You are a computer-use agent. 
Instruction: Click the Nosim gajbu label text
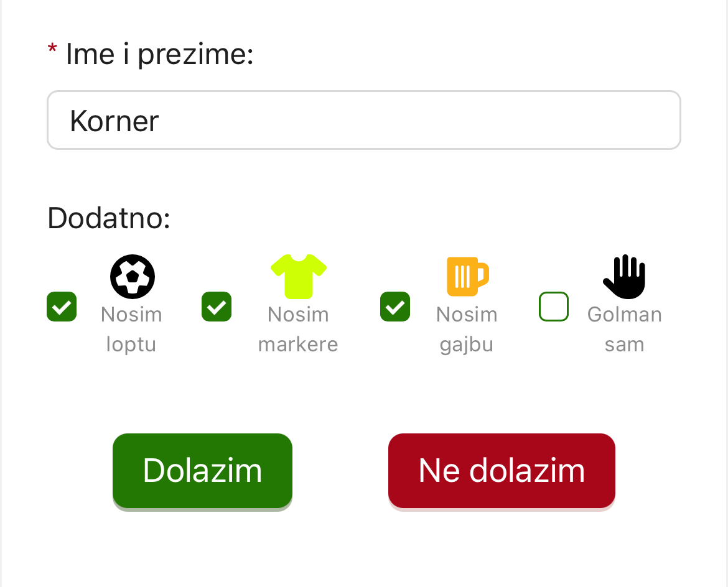467,330
